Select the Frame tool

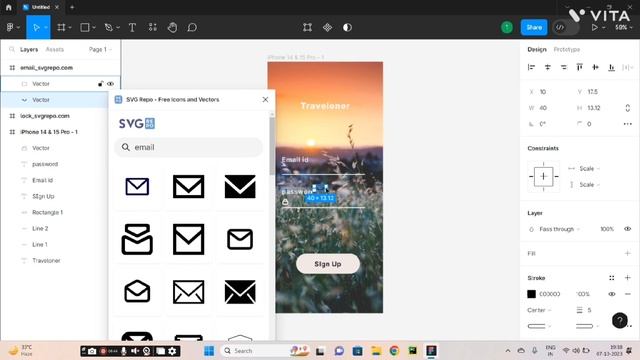click(61, 27)
